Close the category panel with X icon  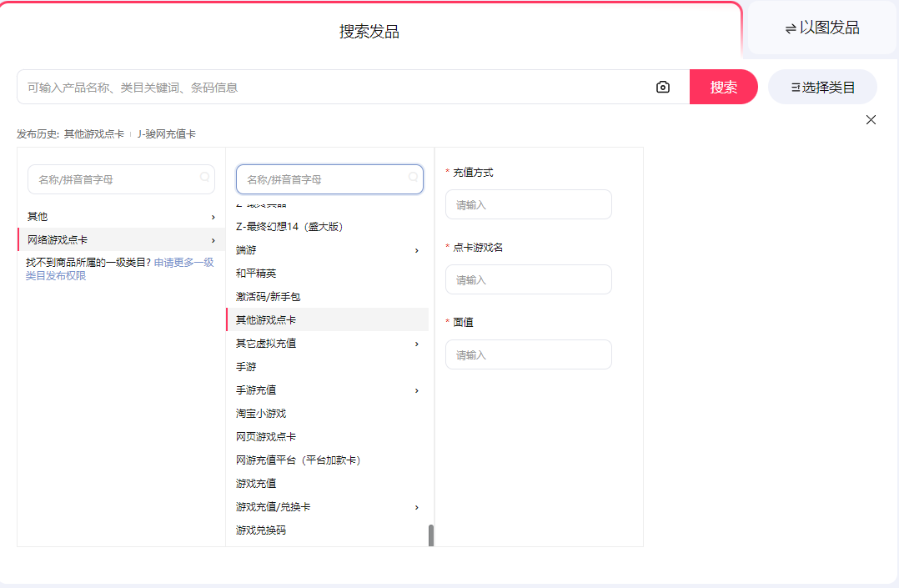(871, 120)
